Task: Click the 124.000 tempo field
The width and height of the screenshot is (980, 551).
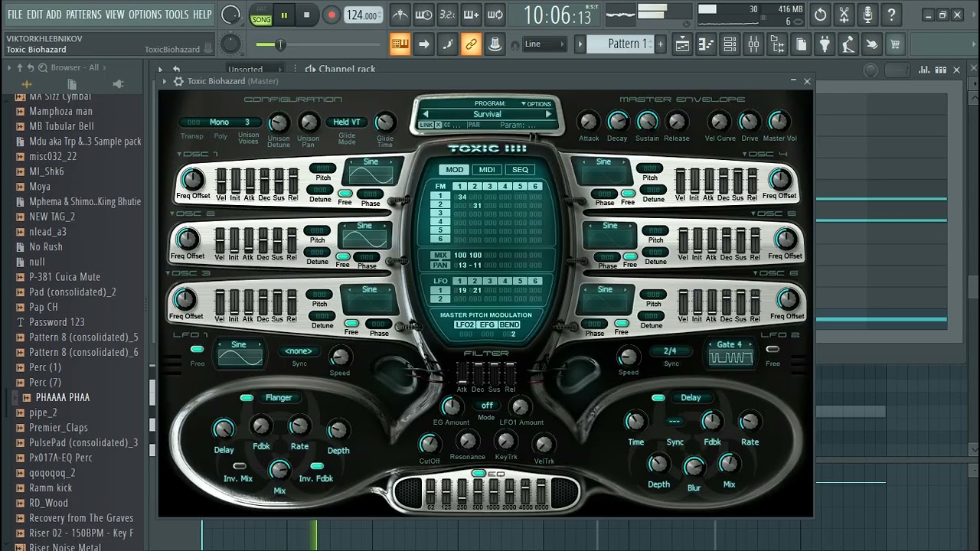Action: (364, 15)
